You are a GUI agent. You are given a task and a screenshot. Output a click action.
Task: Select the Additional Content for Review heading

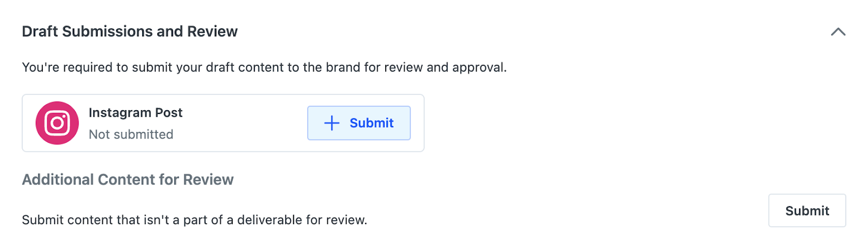(128, 180)
